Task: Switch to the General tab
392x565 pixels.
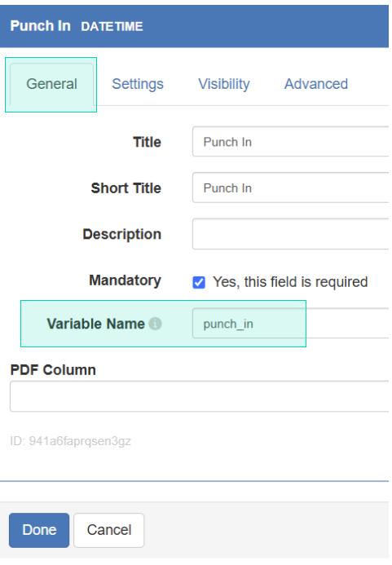Action: [51, 84]
